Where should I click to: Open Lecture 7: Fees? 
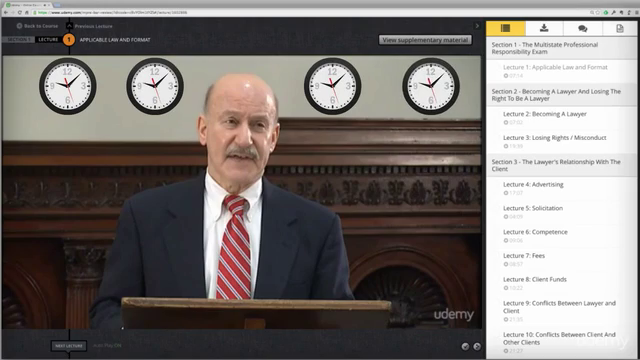coord(561,260)
